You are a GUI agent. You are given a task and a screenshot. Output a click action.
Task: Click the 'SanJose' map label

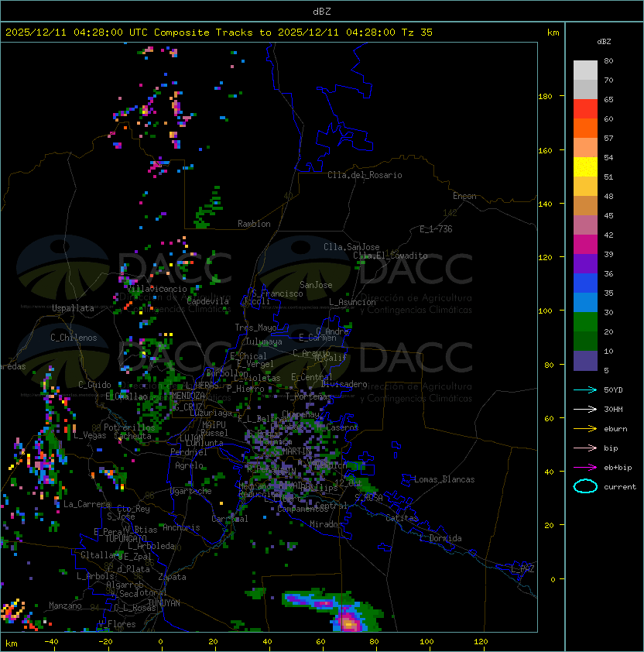[316, 285]
